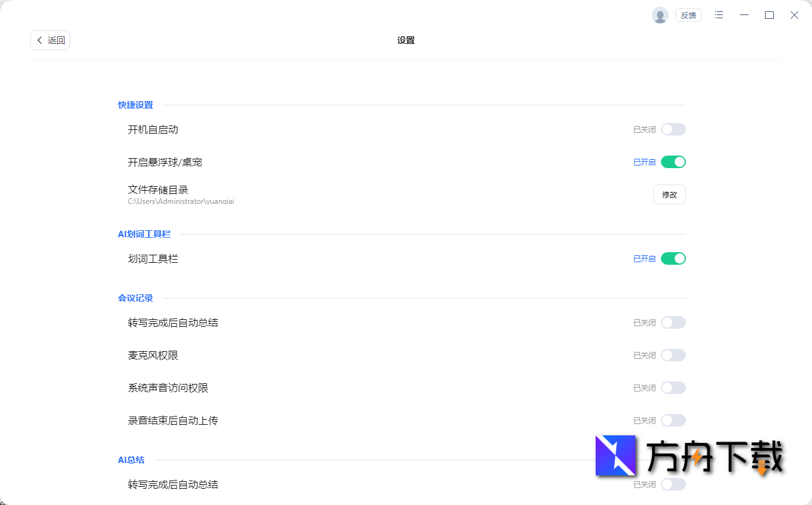Screen dimensions: 812x505
Task: Click the AI划词工具栏 section header
Action: pos(144,233)
